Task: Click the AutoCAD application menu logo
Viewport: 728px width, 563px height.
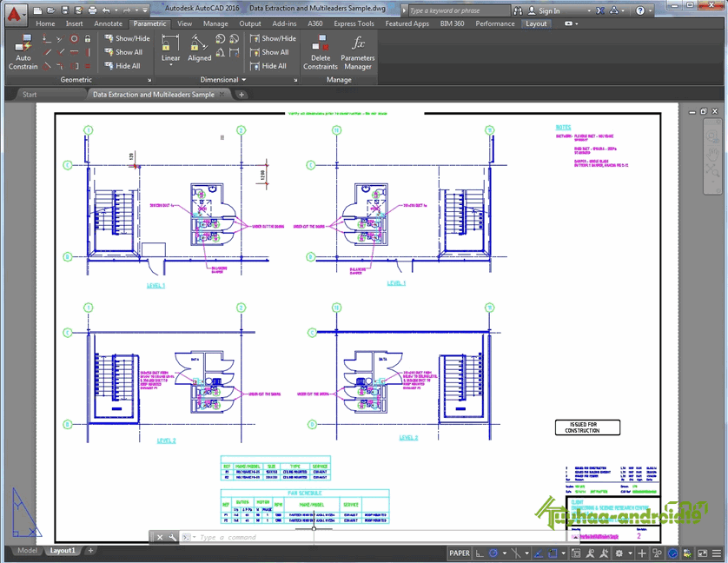Action: point(15,12)
